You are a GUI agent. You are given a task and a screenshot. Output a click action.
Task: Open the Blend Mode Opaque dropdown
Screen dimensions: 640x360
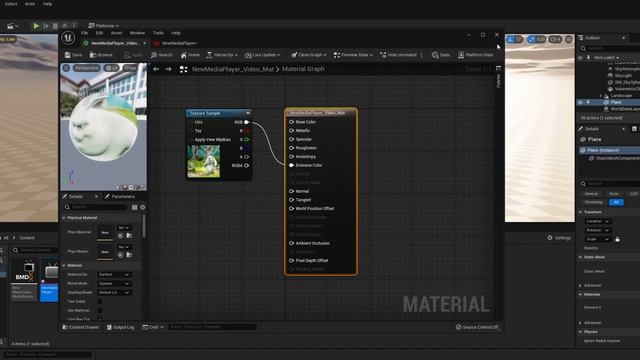tap(114, 284)
